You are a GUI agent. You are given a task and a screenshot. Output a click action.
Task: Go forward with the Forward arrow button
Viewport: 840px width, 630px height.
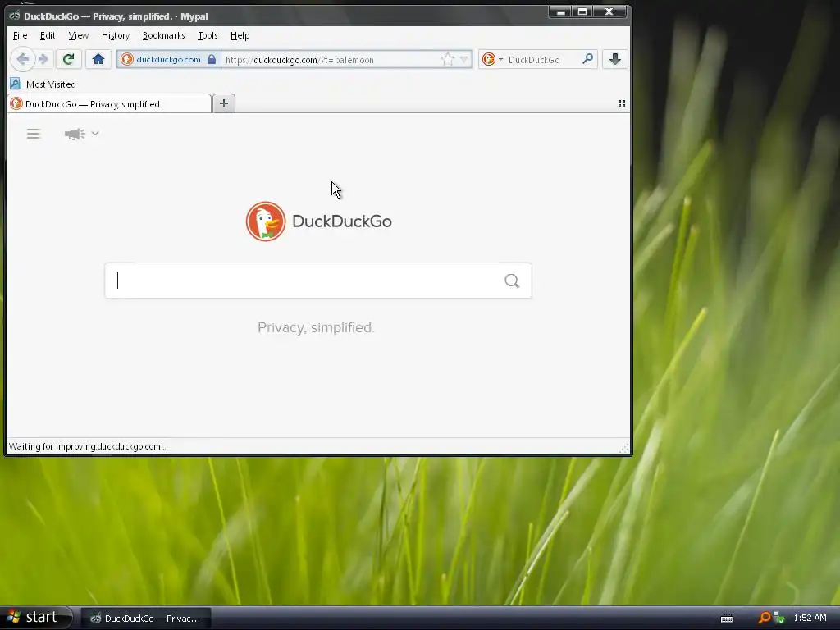click(43, 59)
